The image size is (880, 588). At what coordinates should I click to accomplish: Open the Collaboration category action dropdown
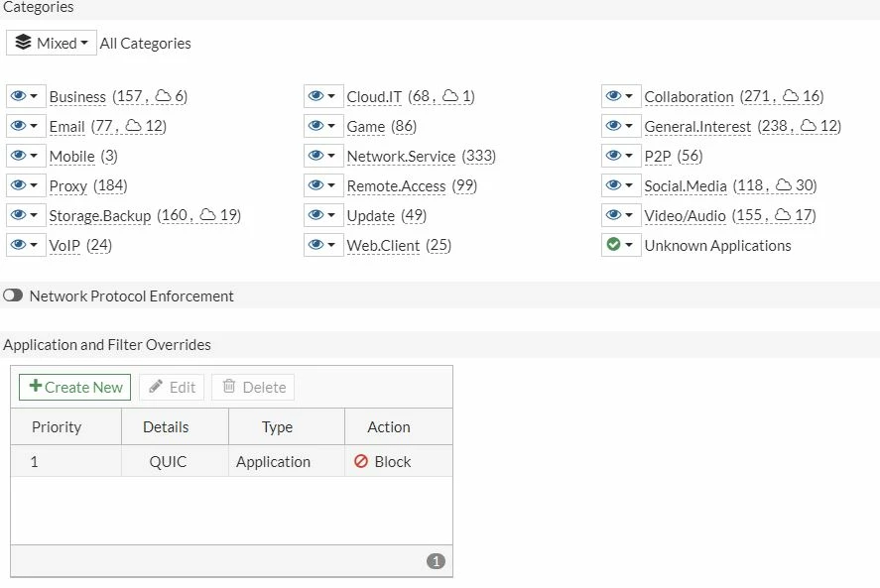coord(621,96)
